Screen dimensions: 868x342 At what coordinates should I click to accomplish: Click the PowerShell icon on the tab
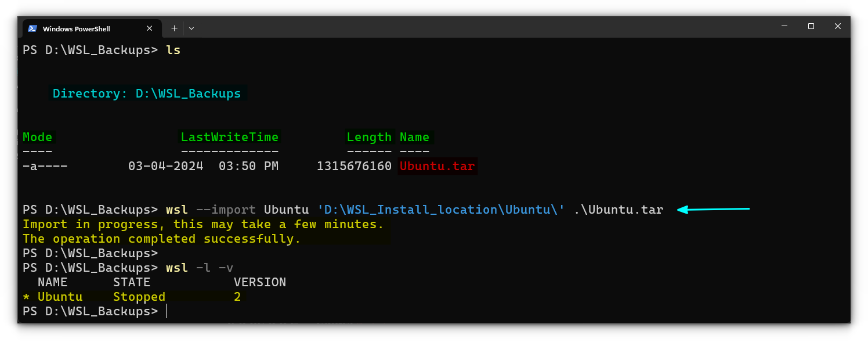(34, 28)
